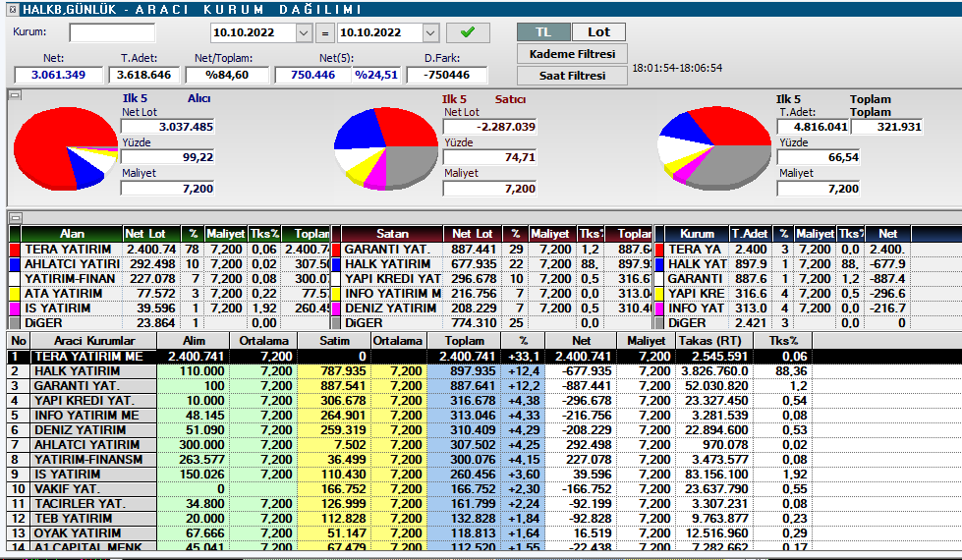Sort by the Kurum column header
Image resolution: width=962 pixels, height=560 pixels.
coord(697,234)
